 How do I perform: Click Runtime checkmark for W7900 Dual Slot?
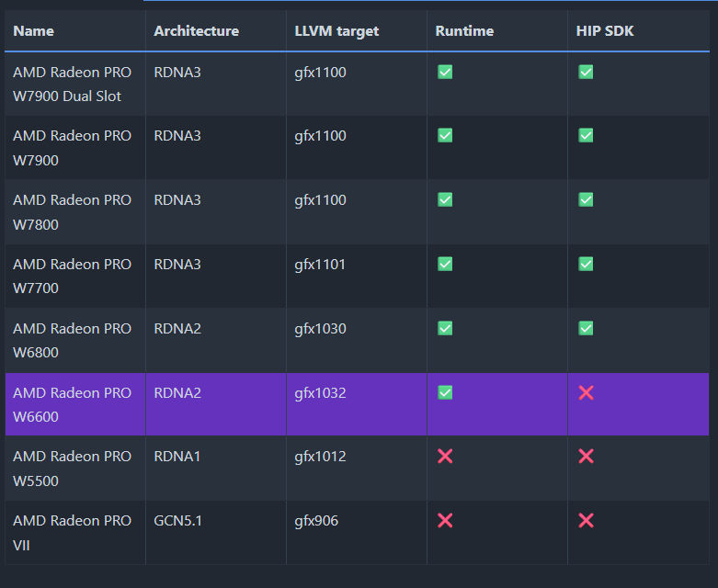pos(445,72)
